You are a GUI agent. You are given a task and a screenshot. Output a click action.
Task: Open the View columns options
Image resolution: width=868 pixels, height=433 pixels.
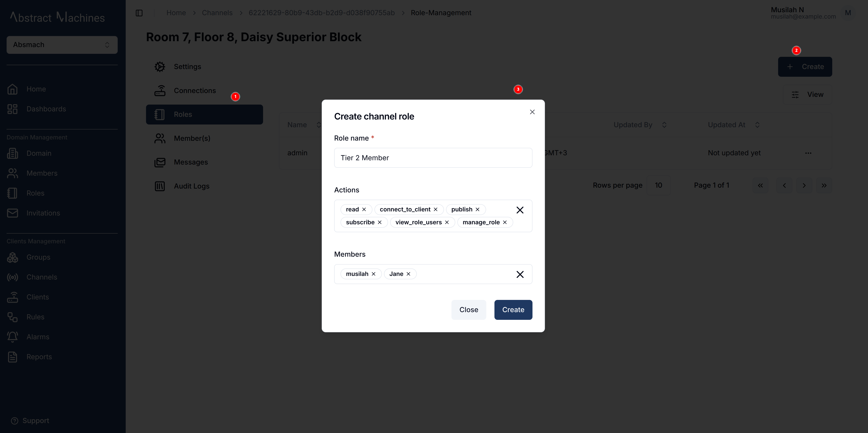807,95
